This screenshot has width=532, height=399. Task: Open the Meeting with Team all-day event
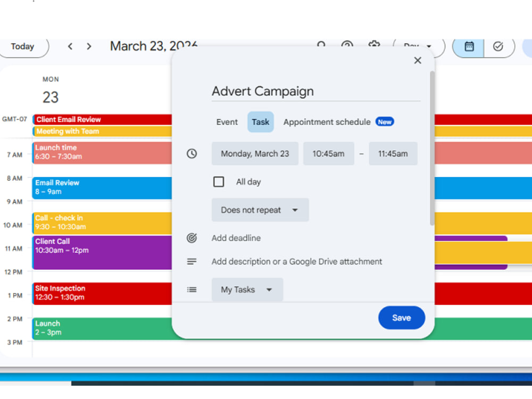103,131
